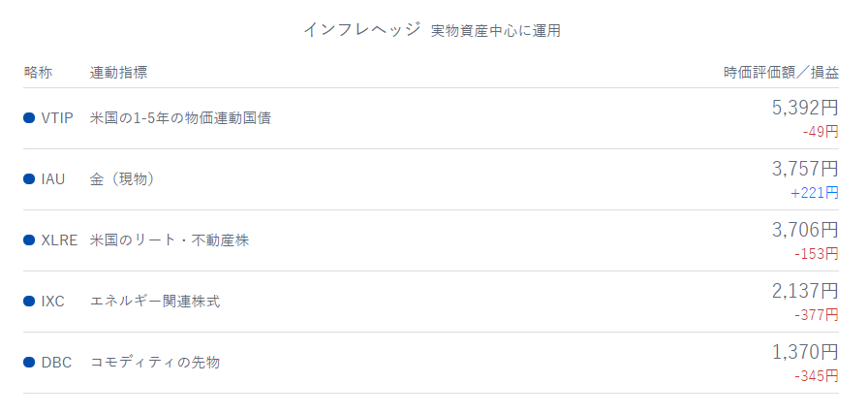The image size is (868, 415).
Task: Select the IAU ticker label
Action: pos(53,179)
